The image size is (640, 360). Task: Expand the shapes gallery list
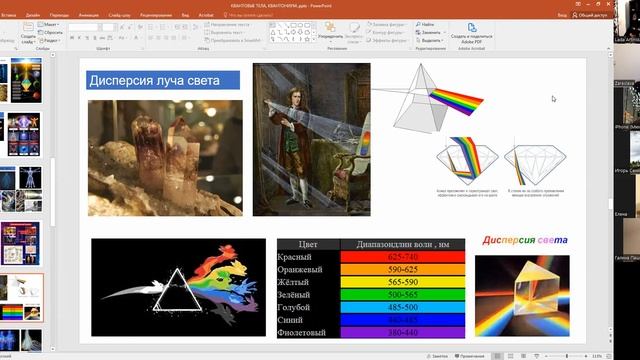[x=314, y=40]
